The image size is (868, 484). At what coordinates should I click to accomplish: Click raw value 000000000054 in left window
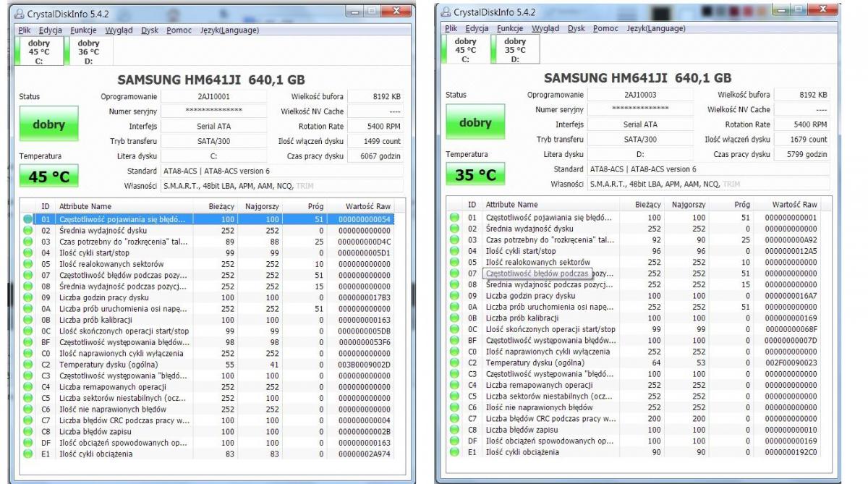pos(365,220)
